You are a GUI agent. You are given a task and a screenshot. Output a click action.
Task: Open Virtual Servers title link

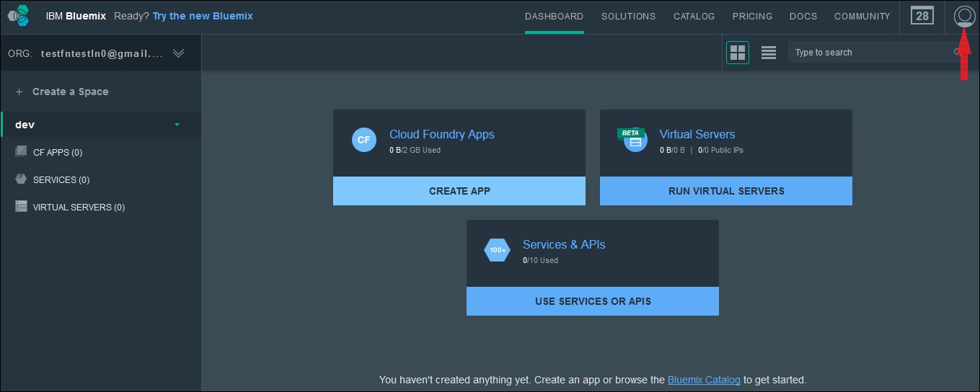(697, 134)
